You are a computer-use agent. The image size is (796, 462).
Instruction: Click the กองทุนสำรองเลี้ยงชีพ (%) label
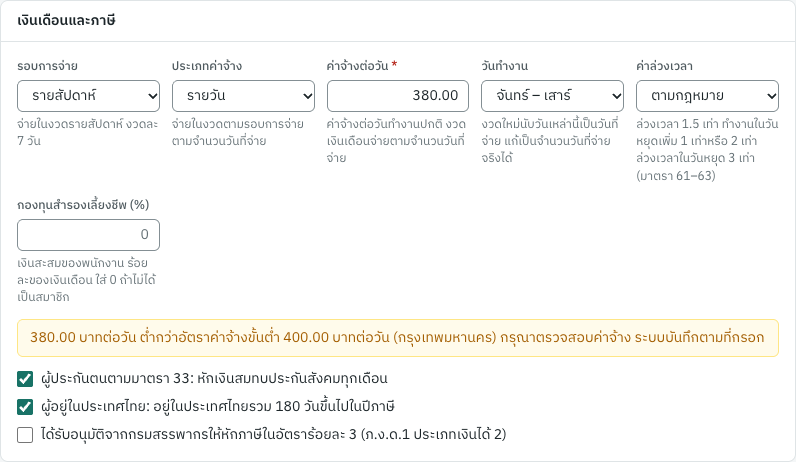[x=83, y=205]
